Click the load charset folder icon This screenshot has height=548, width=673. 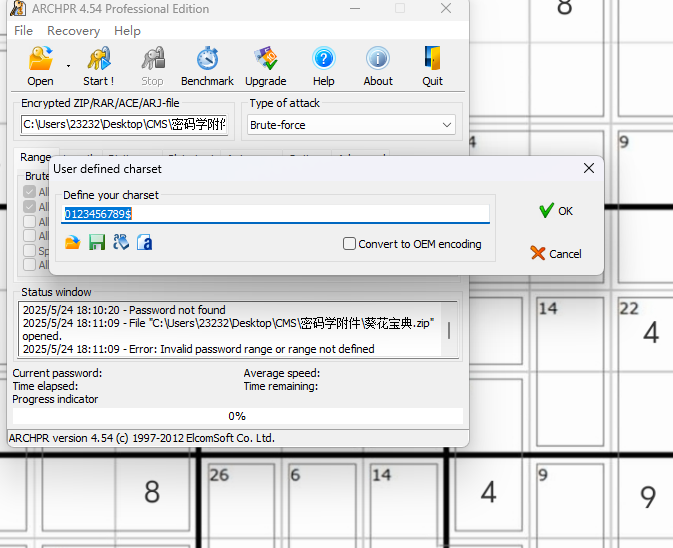click(x=72, y=242)
